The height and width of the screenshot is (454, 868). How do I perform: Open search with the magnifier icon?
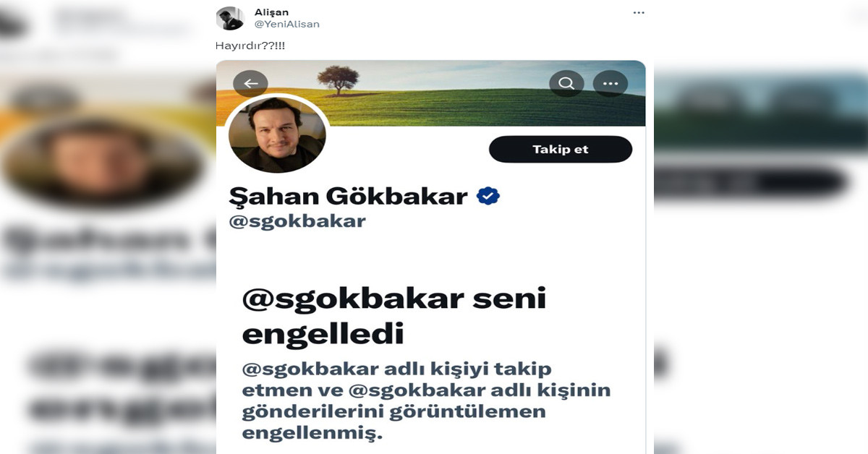click(x=566, y=84)
